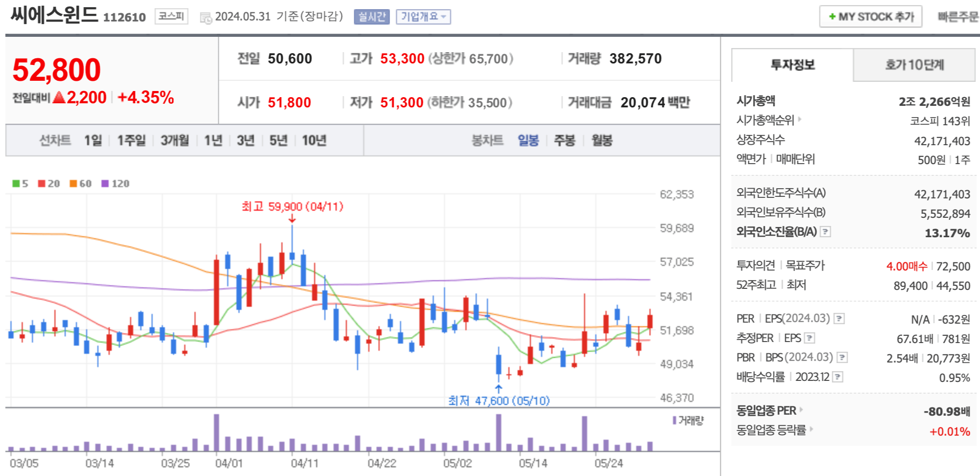Select the 3개월 line chart period
This screenshot has height=476, width=980.
click(x=175, y=140)
